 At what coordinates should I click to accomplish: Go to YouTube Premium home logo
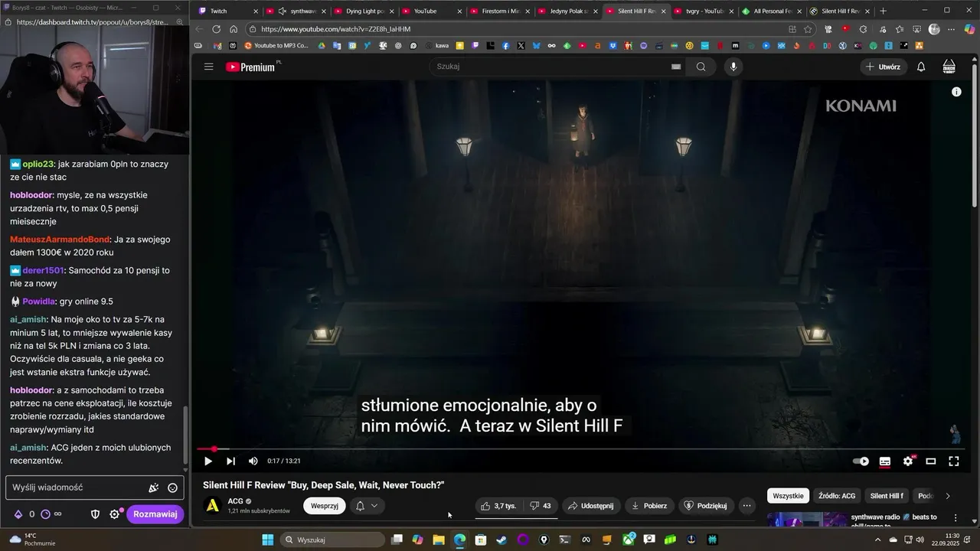click(x=251, y=67)
